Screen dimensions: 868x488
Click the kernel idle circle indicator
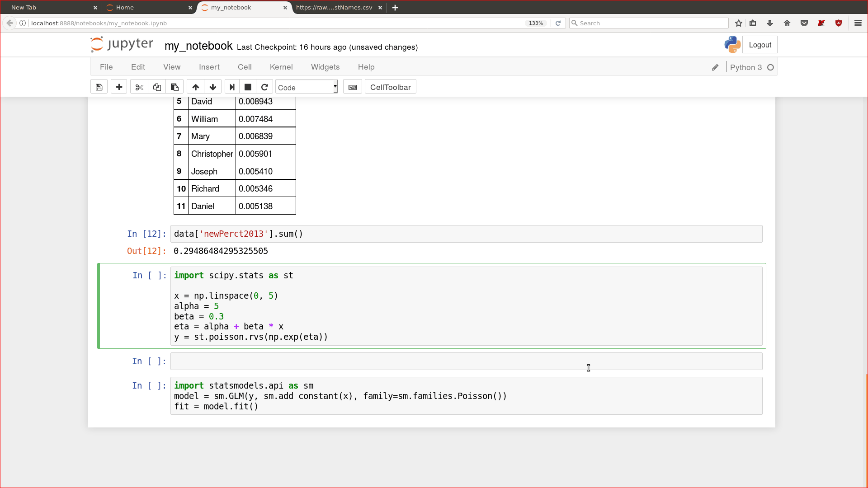pyautogui.click(x=771, y=67)
